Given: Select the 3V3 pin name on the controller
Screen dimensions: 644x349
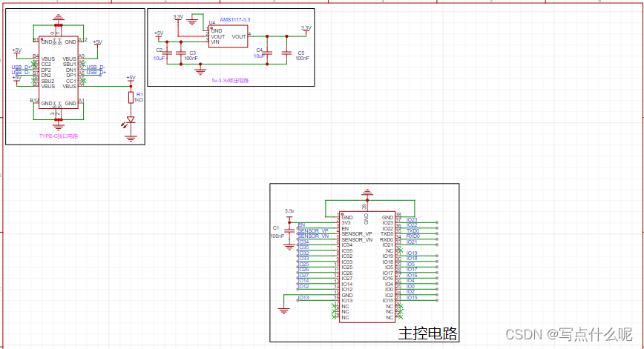Looking at the screenshot, I should (x=346, y=223).
